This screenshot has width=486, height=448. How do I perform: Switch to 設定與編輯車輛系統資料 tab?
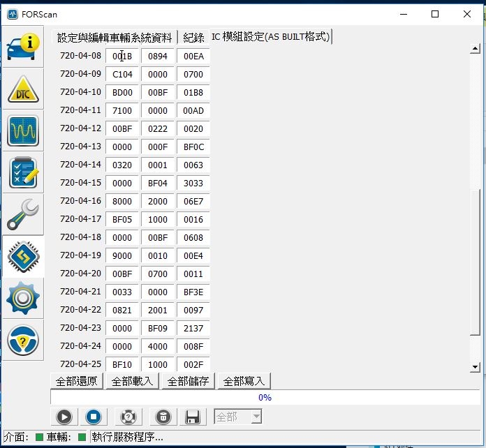coord(115,38)
